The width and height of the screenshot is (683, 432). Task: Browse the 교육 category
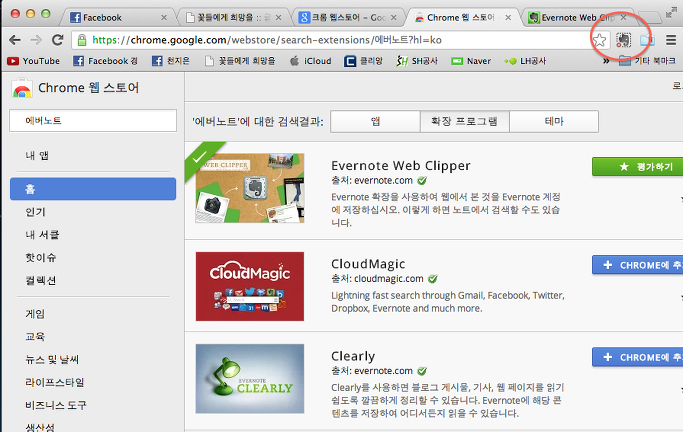tap(35, 336)
